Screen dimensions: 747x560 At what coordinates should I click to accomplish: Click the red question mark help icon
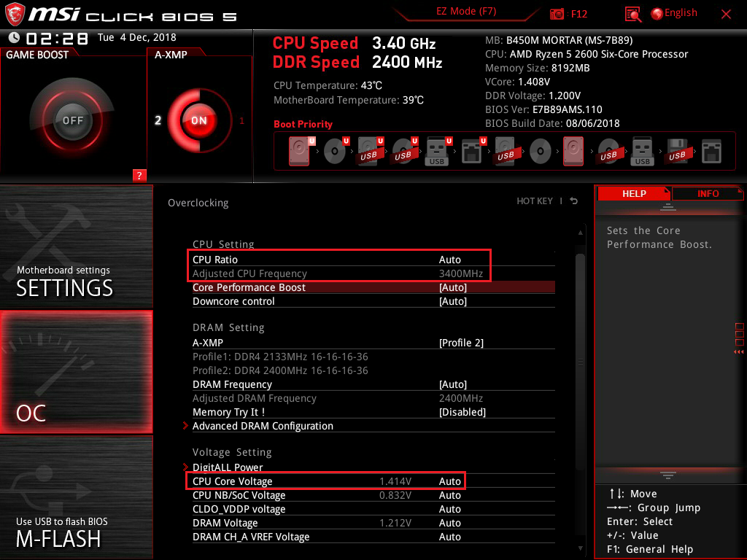coord(139,175)
